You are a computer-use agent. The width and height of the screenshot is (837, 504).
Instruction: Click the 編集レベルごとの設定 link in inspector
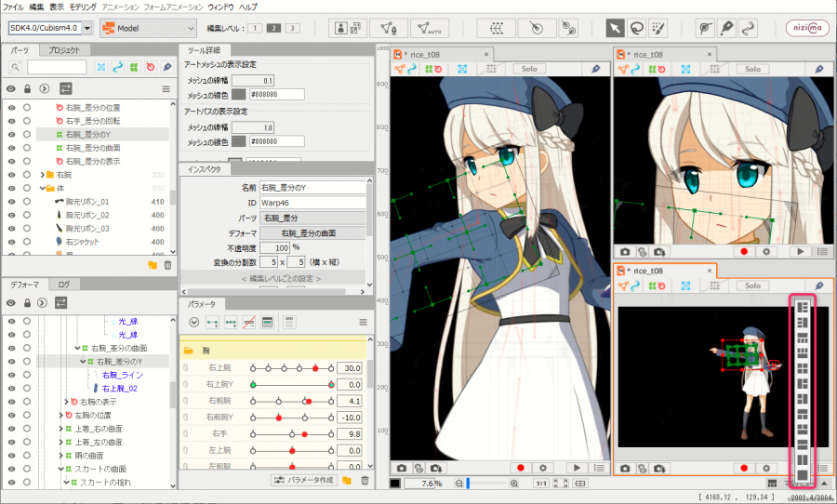point(281,279)
